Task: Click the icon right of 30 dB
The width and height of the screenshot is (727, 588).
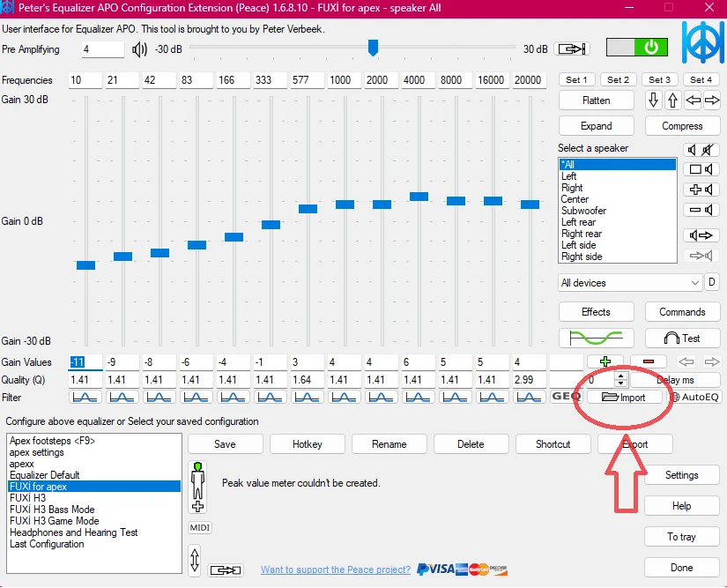Action: tap(572, 48)
